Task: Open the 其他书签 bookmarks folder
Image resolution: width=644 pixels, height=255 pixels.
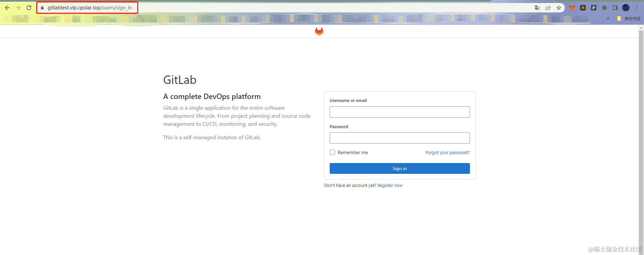Action: click(x=629, y=18)
